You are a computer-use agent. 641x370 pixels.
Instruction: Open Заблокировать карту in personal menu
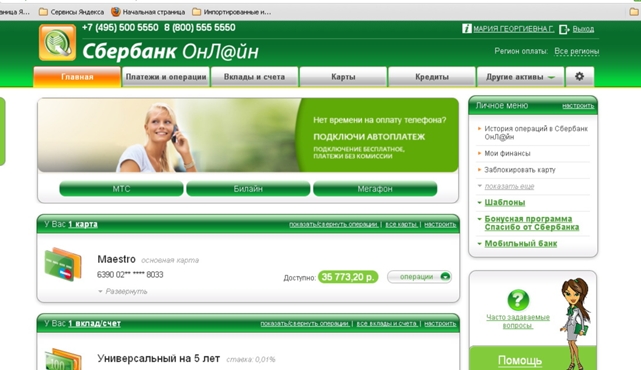click(x=520, y=170)
